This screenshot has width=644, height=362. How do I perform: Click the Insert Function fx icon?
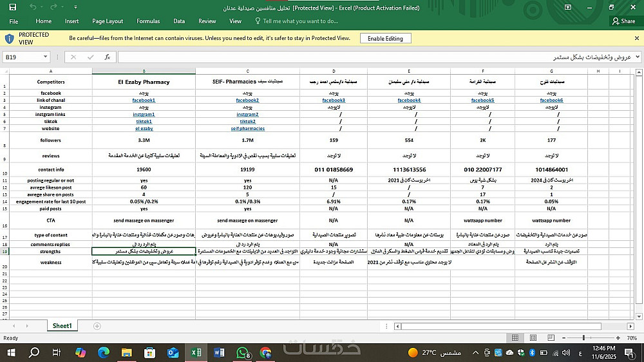click(107, 57)
